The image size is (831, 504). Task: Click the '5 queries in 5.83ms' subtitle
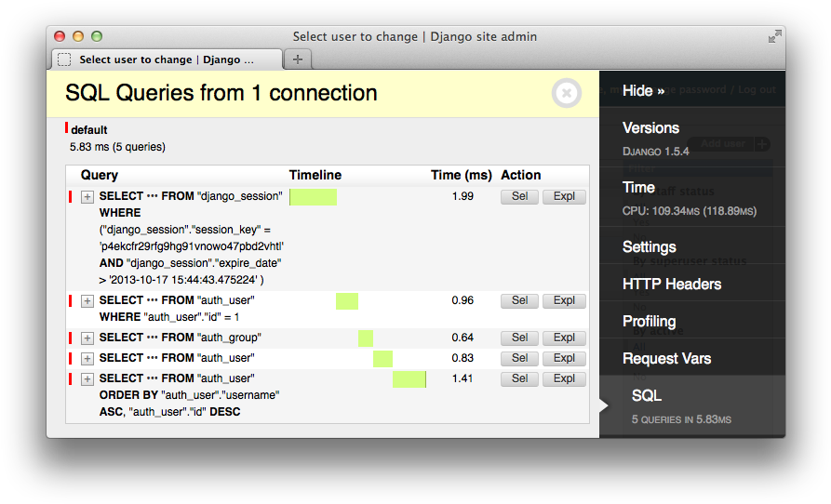681,419
